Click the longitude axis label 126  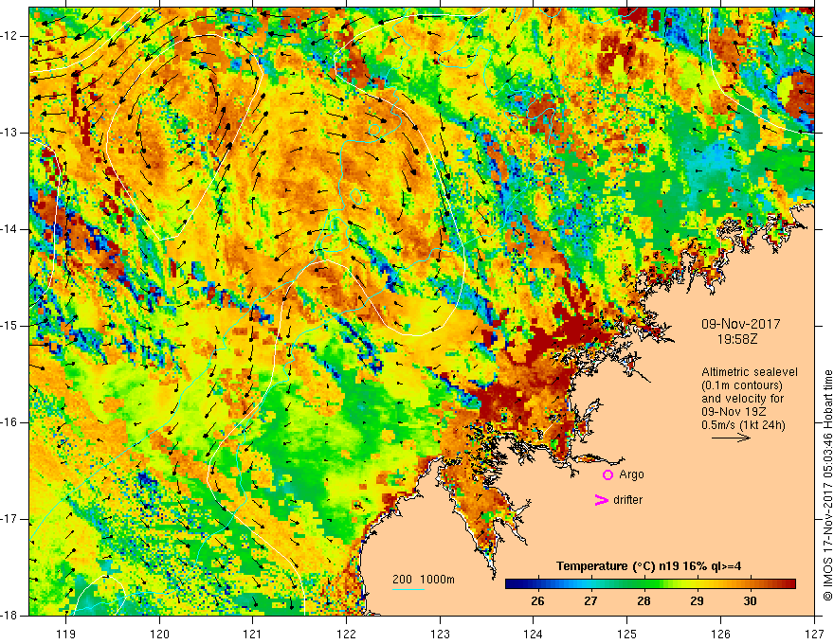(720, 634)
